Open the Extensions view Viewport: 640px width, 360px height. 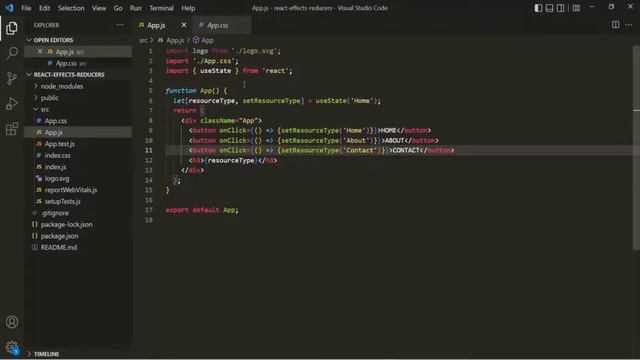[x=12, y=129]
